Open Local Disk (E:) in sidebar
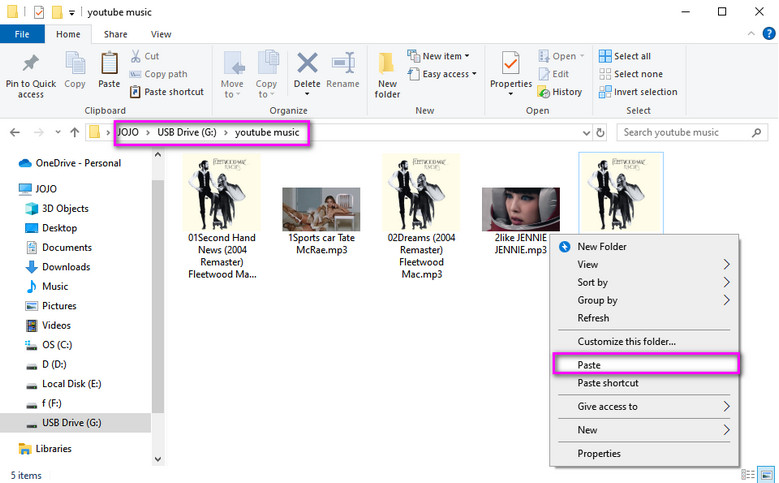Viewport: 779px width, 483px height. coord(64,384)
